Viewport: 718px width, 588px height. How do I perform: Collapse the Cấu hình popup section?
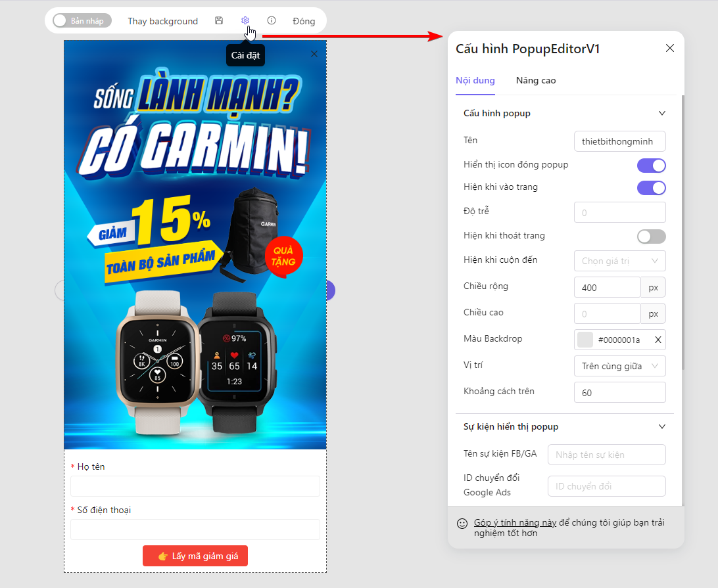(x=661, y=113)
